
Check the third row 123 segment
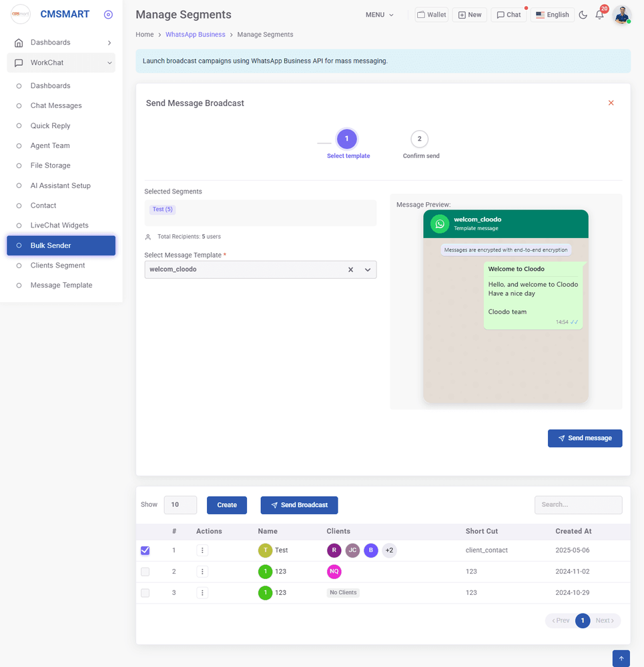[x=145, y=593]
